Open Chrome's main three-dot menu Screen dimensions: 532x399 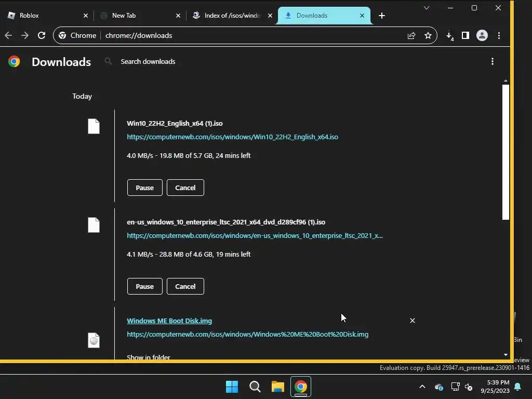(499, 35)
